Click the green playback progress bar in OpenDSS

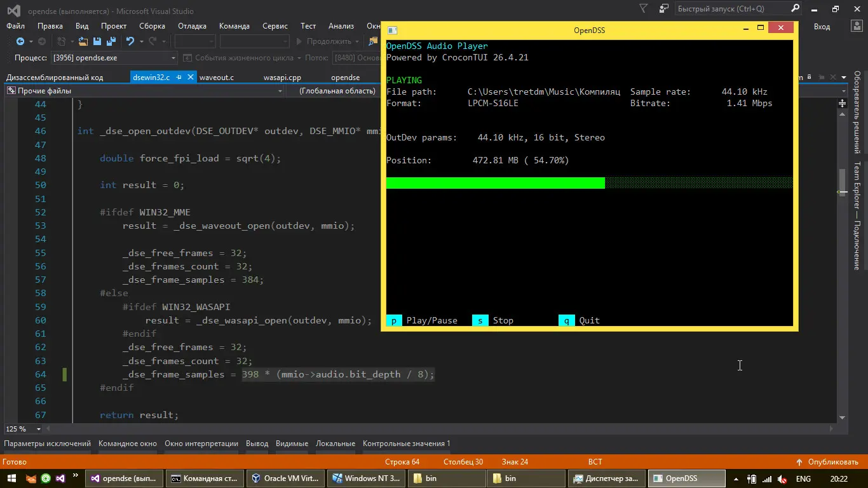(496, 183)
